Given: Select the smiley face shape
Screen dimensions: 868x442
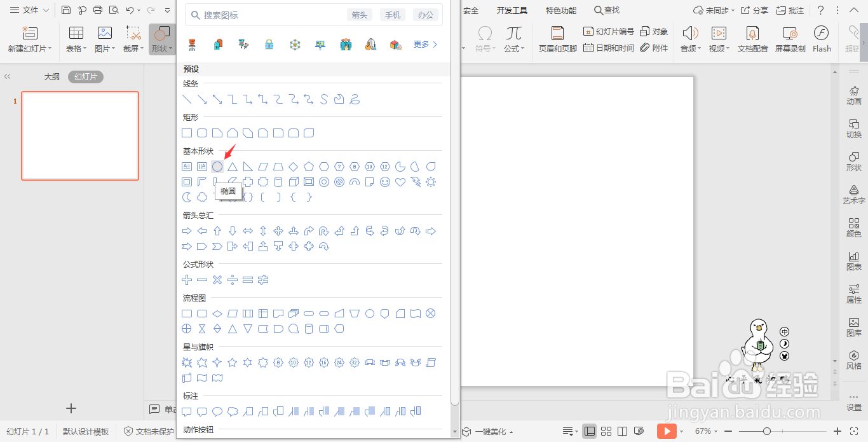Looking at the screenshot, I should (385, 182).
